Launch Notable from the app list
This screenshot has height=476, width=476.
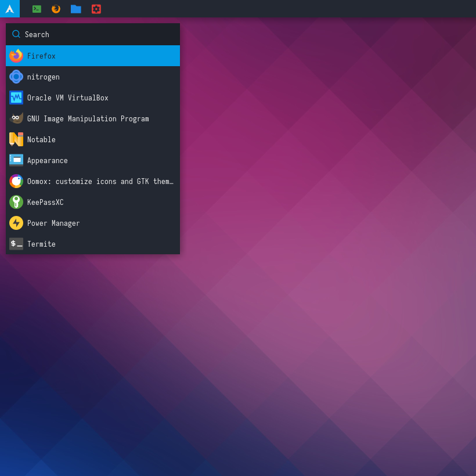point(41,140)
